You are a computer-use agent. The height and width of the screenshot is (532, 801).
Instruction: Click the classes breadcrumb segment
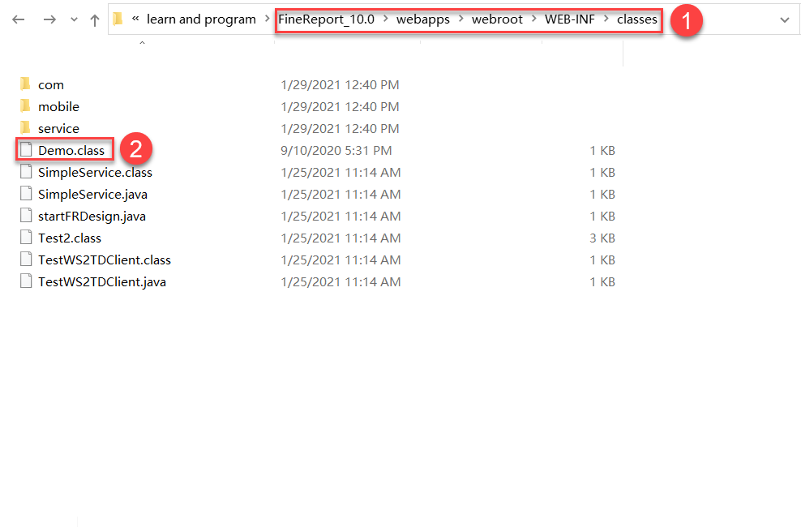[x=637, y=19]
